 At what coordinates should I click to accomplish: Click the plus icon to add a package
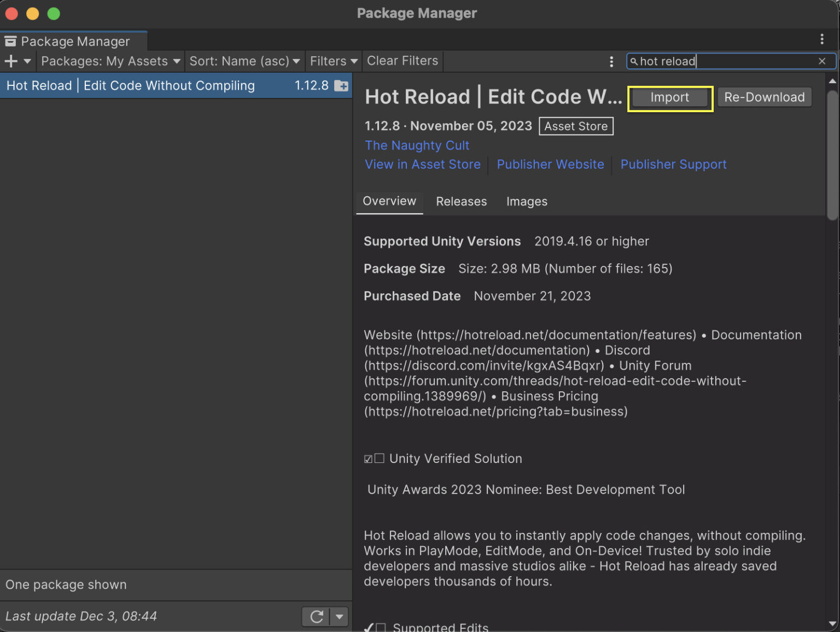click(x=10, y=61)
